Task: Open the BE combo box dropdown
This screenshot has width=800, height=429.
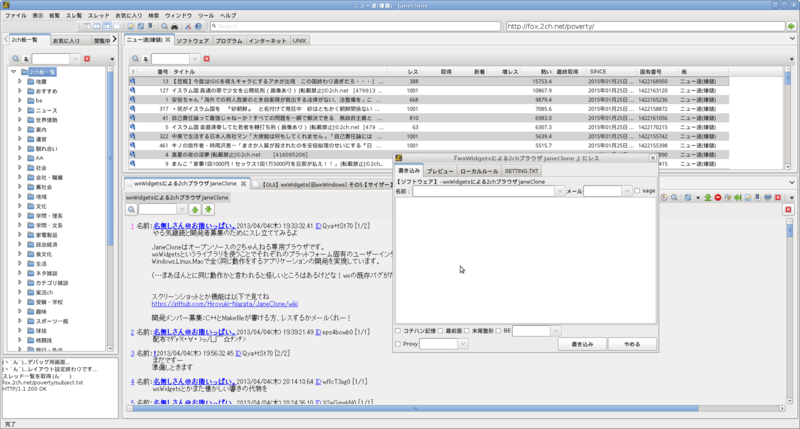Action: 556,331
